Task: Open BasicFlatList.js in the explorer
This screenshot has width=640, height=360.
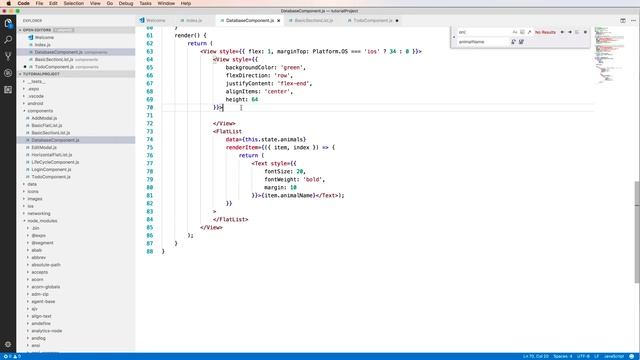Action: [x=47, y=126]
